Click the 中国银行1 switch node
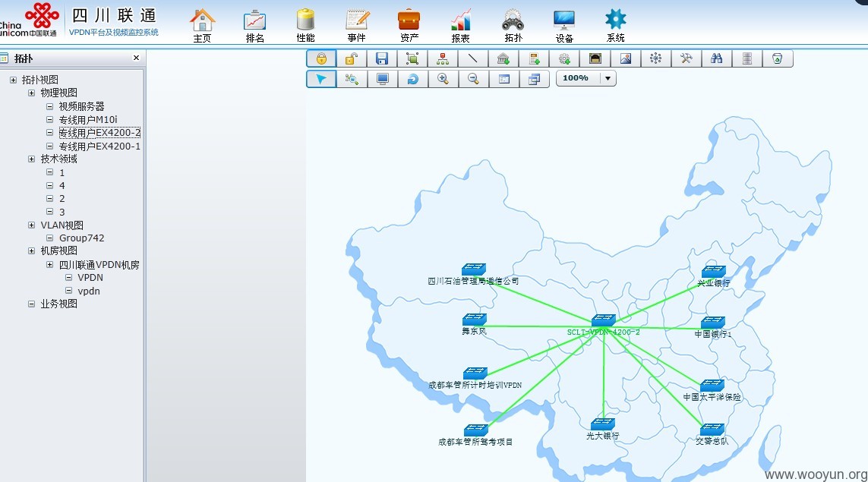Image resolution: width=868 pixels, height=482 pixels. [713, 323]
